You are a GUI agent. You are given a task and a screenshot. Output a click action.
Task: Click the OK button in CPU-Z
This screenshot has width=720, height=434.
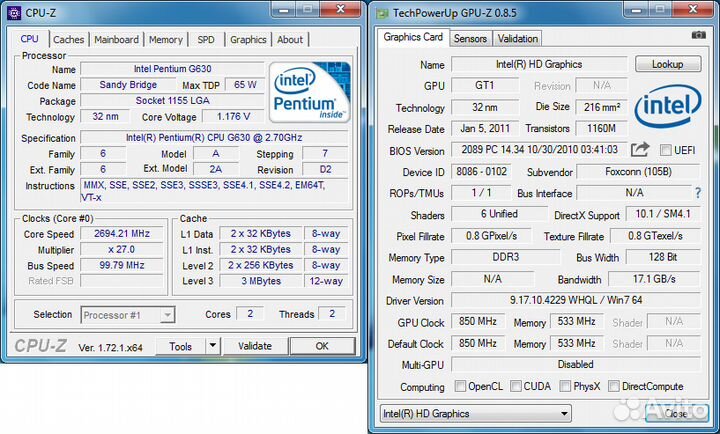[322, 346]
